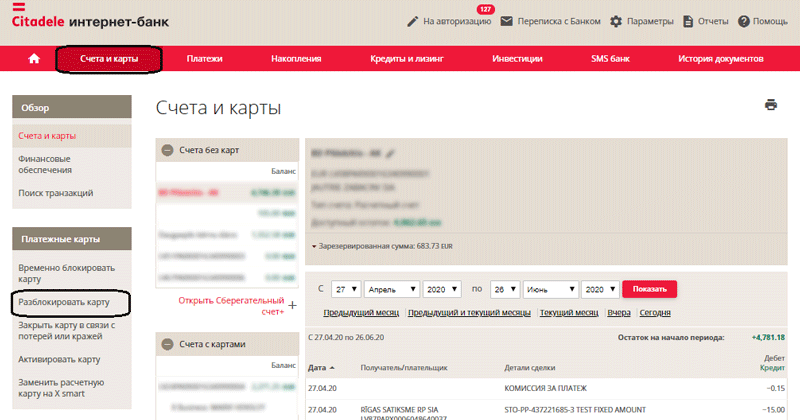Image resolution: width=800 pixels, height=420 pixels.
Task: Select Вчера period link
Action: coord(619,312)
